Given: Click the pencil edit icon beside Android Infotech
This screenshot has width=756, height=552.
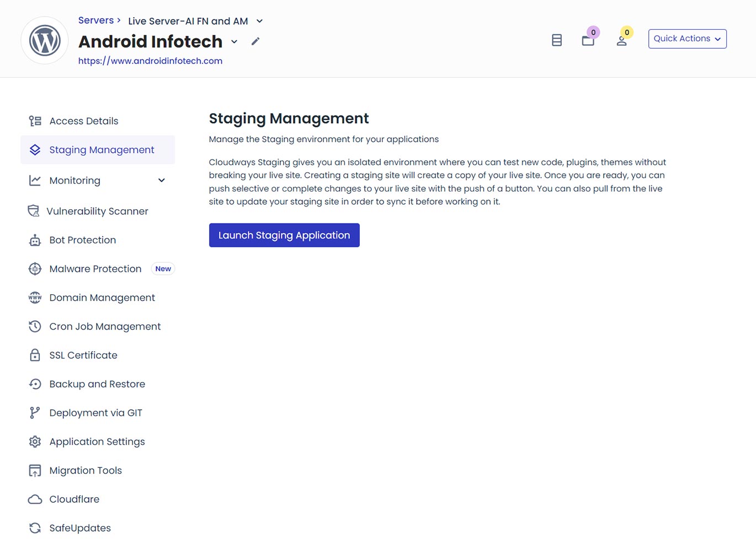Looking at the screenshot, I should 255,41.
